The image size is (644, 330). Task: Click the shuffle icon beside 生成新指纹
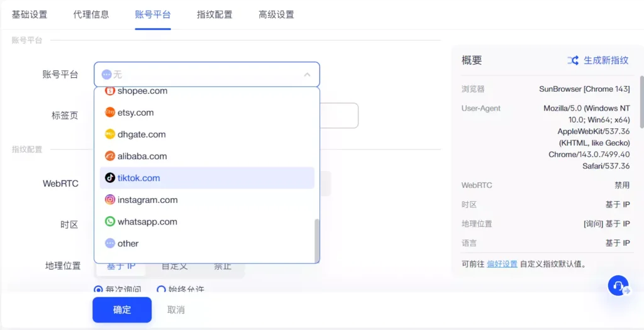[573, 60]
